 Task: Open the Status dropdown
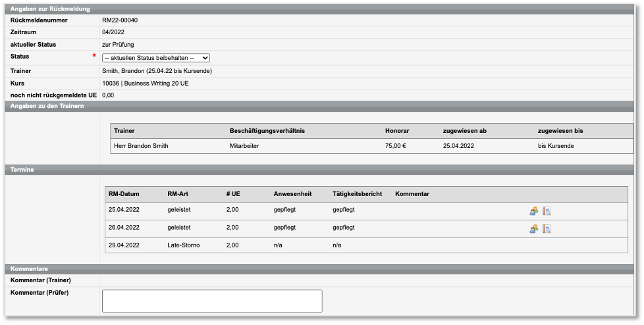(x=156, y=58)
